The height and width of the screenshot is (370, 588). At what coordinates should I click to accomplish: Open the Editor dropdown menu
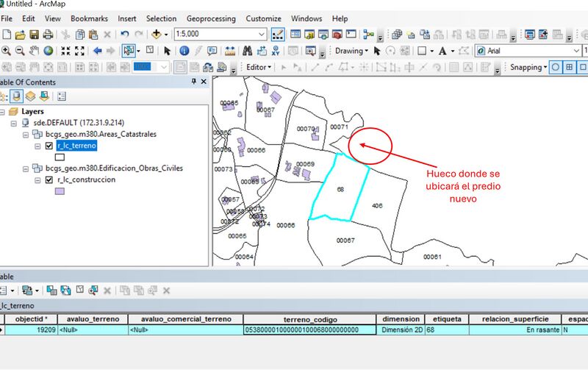[259, 67]
